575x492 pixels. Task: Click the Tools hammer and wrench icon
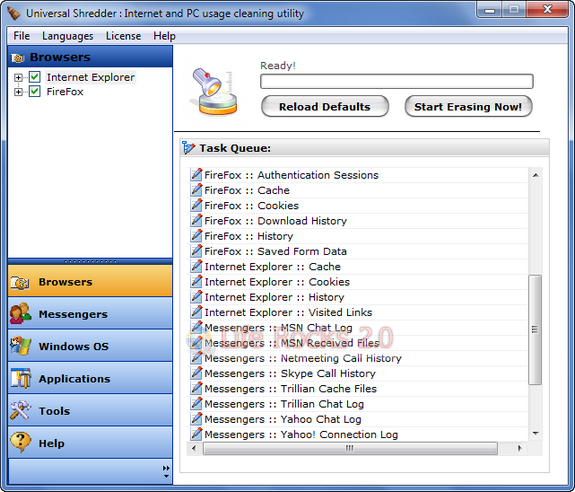(x=20, y=410)
